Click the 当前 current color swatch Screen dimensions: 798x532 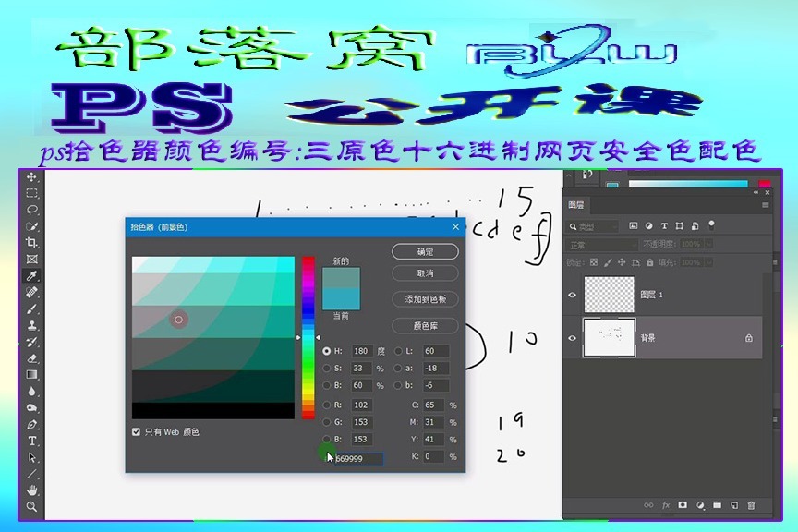point(341,298)
